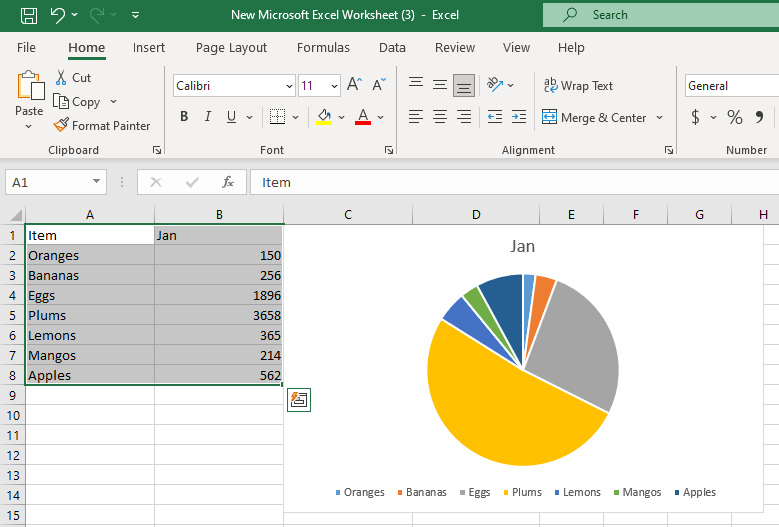The height and width of the screenshot is (527, 779).
Task: Open the Insert ribbon tab
Action: pyautogui.click(x=149, y=48)
